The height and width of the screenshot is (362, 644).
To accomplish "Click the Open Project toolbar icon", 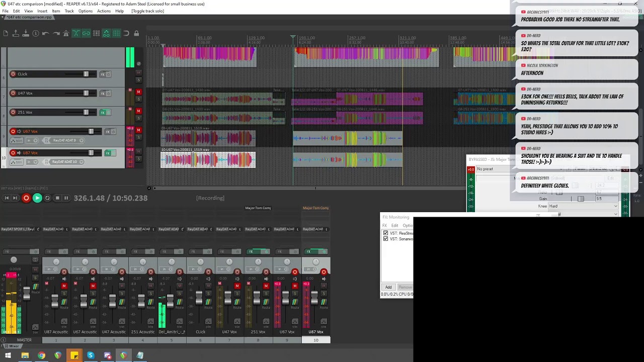I will pos(16,34).
